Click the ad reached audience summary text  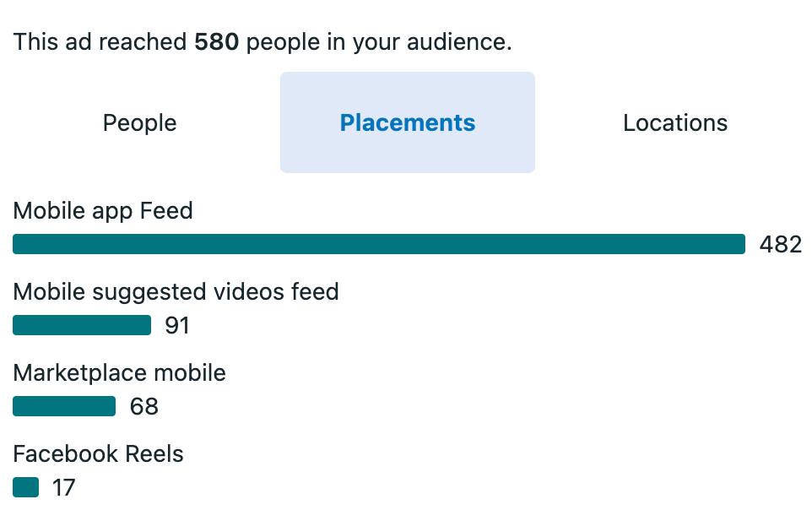(x=262, y=41)
